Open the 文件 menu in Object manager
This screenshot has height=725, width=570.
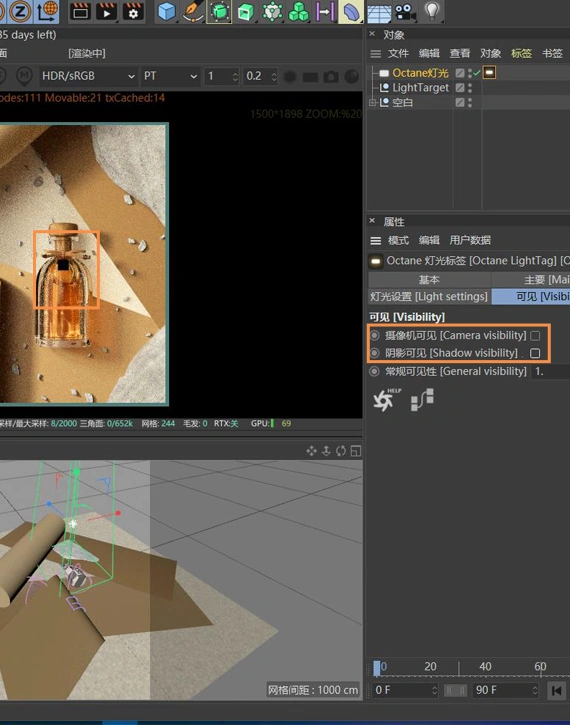coord(398,54)
